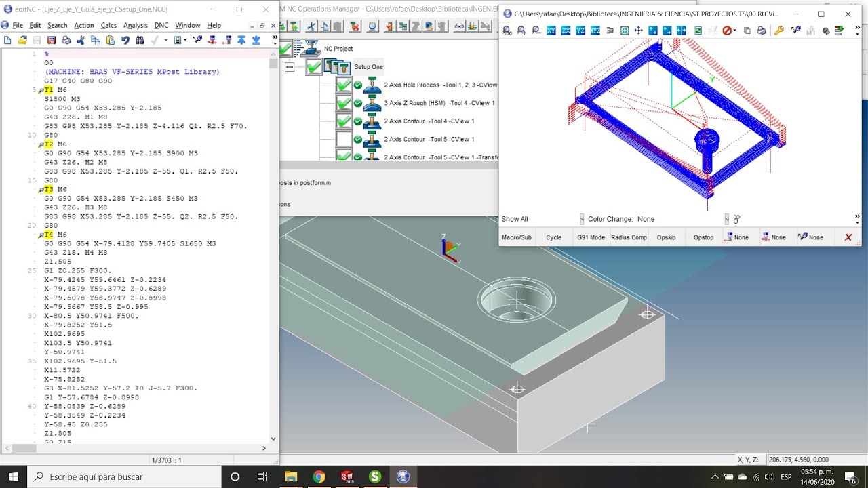
Task: Open the Calcs menu in editNC
Action: [x=108, y=26]
